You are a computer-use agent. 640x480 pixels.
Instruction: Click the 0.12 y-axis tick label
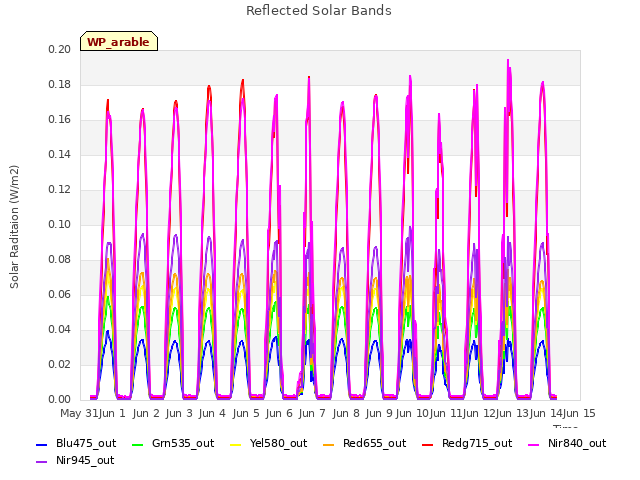click(x=60, y=189)
